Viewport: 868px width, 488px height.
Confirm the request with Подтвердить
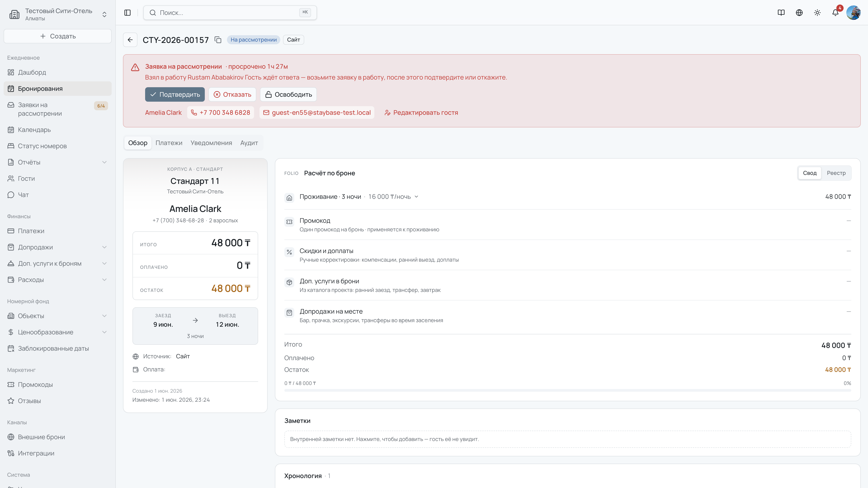tap(175, 94)
